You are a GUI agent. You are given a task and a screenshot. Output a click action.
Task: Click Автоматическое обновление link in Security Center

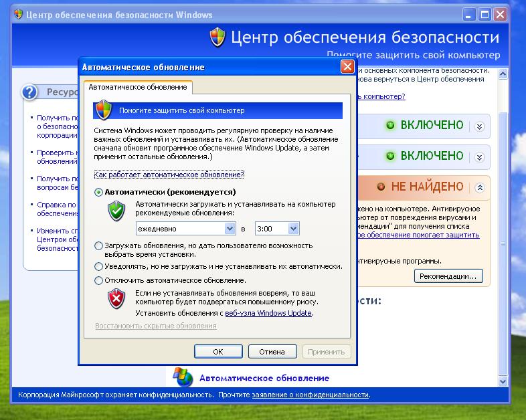click(x=264, y=378)
